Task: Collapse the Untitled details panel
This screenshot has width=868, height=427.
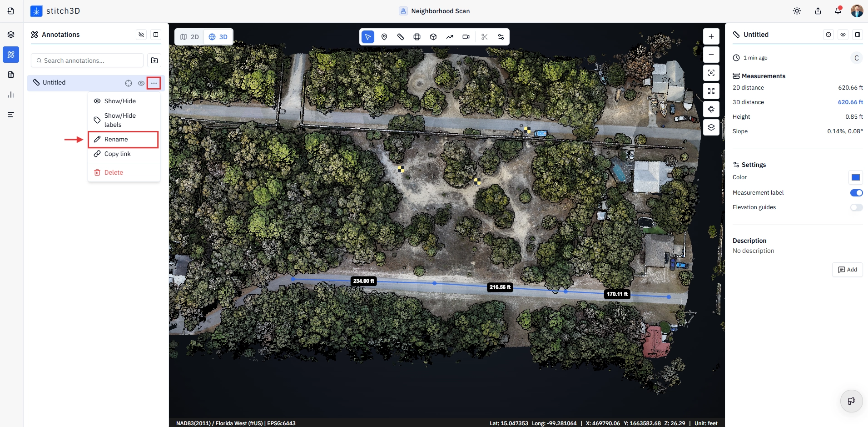Action: 858,35
